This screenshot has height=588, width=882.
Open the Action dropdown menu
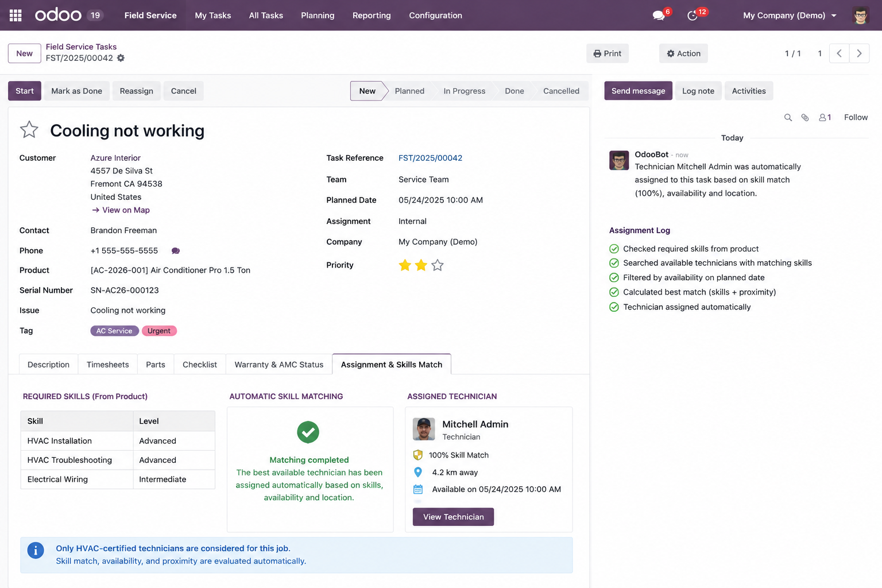683,53
